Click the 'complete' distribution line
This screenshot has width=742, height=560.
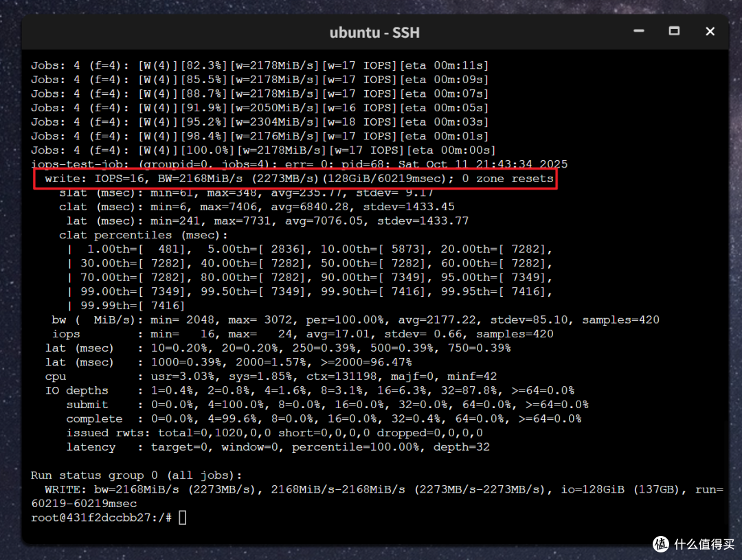click(324, 419)
